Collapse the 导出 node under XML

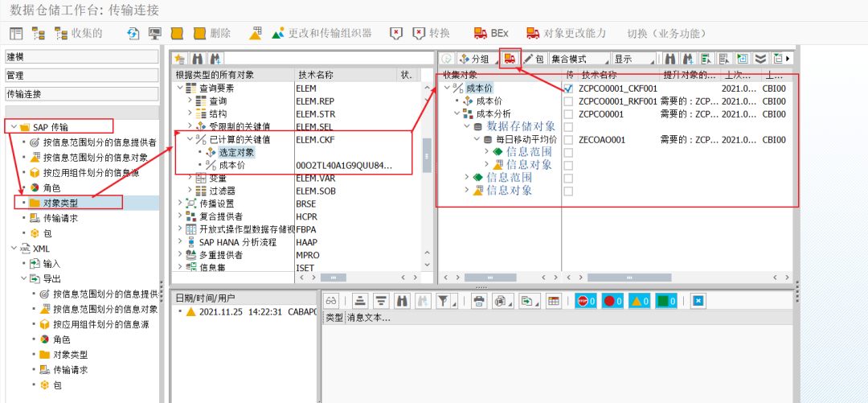click(23, 279)
